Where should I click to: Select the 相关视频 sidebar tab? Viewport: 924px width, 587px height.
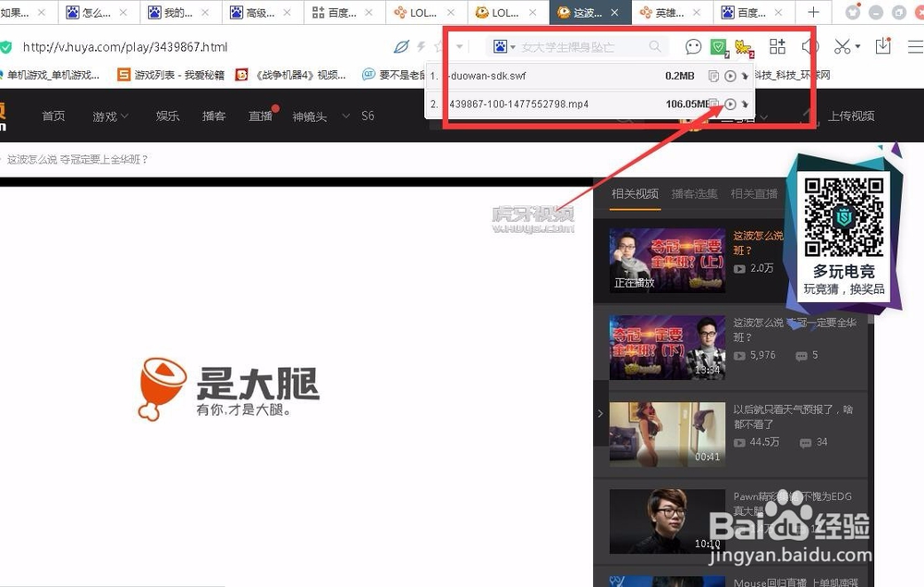[635, 194]
